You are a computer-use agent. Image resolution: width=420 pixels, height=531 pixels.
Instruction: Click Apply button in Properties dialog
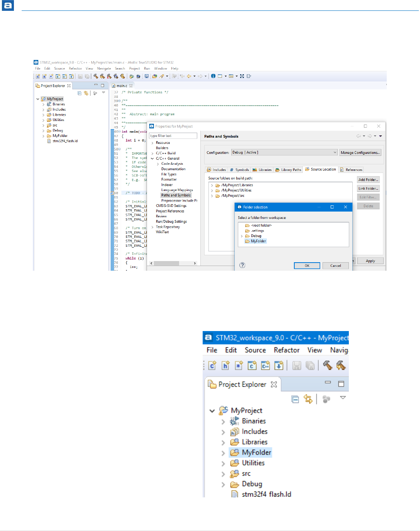(370, 261)
